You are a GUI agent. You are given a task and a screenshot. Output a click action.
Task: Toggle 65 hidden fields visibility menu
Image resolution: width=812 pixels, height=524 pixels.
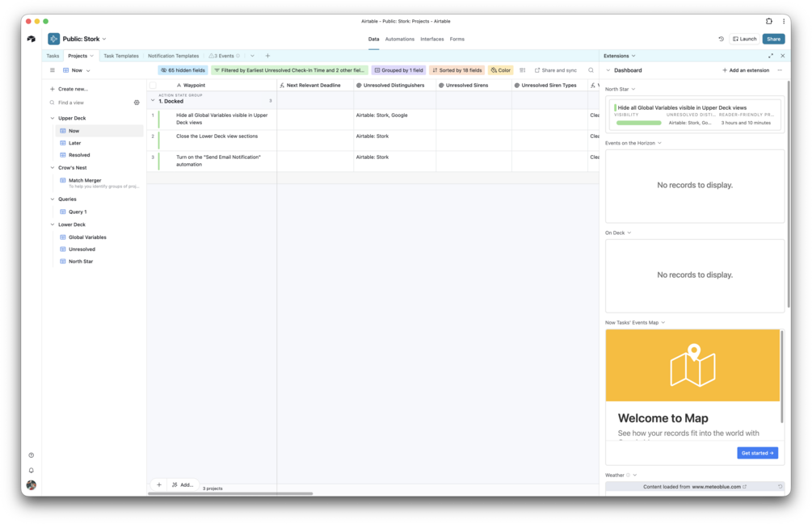183,70
